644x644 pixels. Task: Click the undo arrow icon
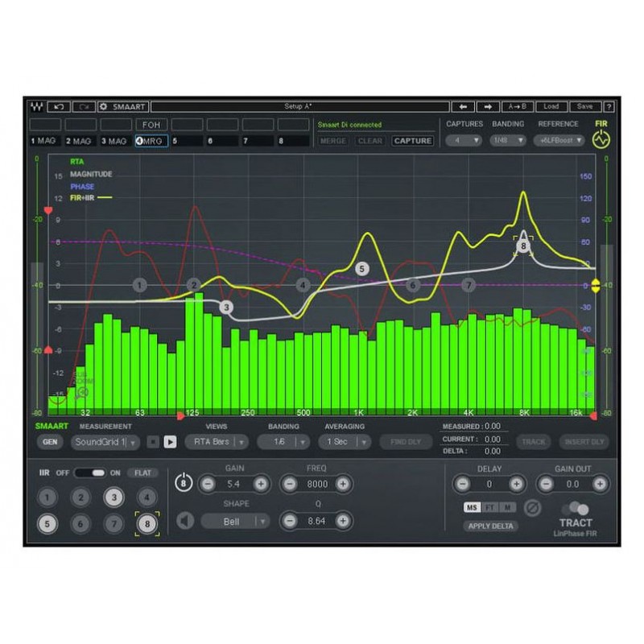[58, 106]
